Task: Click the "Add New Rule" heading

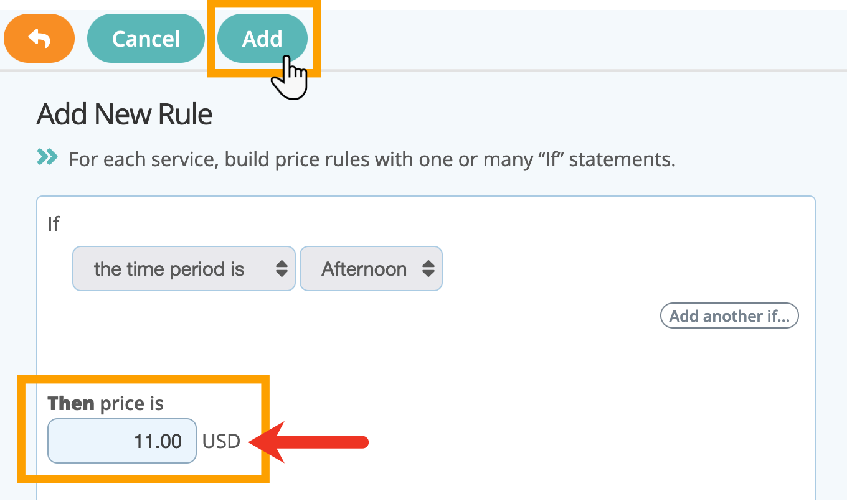Action: point(125,115)
